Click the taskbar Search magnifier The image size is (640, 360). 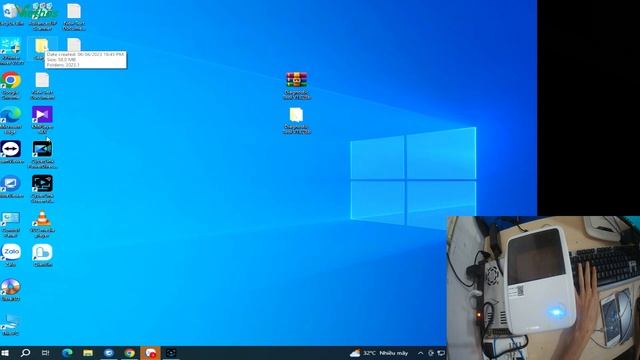tap(25, 353)
